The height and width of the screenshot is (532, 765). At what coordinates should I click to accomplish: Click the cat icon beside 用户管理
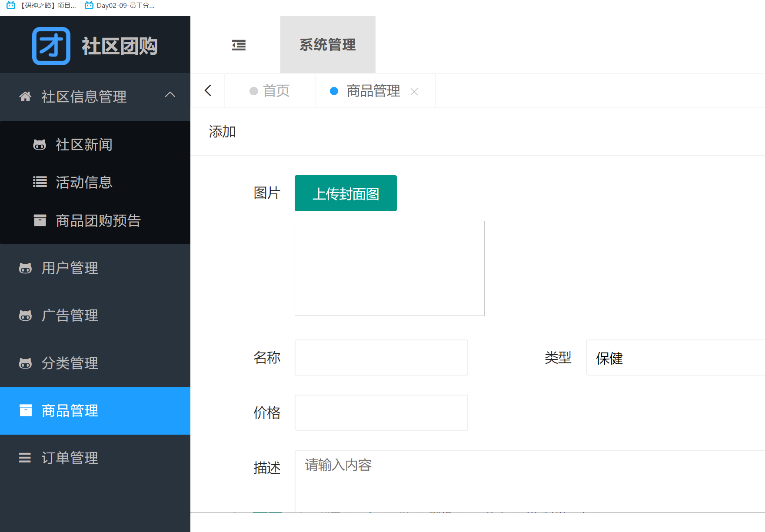tap(25, 268)
